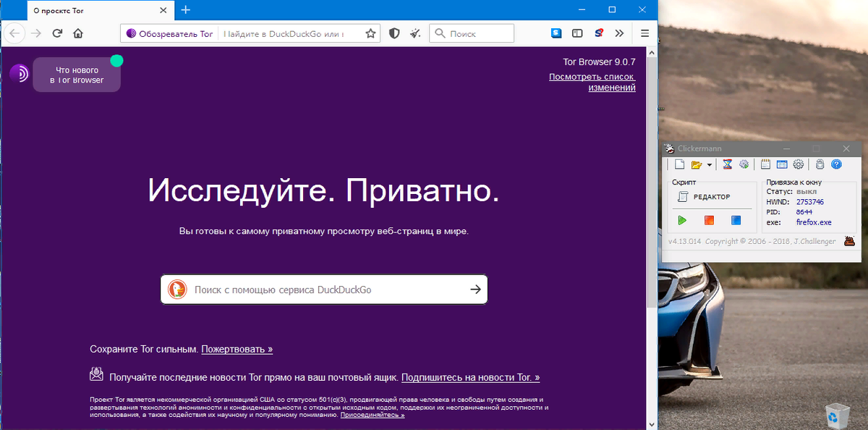Bookmark this page with the star icon

pyautogui.click(x=370, y=33)
